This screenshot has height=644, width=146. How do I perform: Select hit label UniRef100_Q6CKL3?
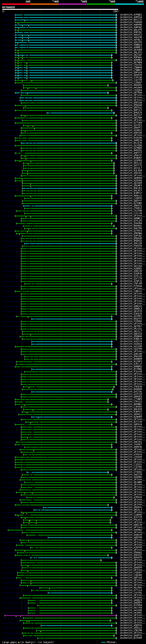131,510
